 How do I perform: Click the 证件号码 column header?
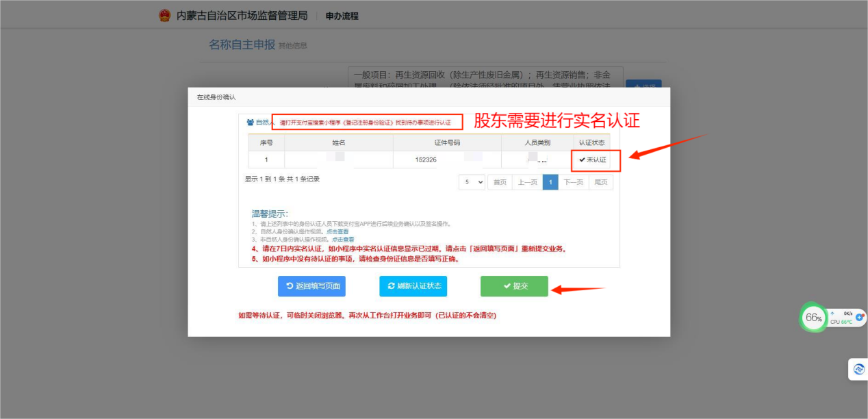(x=447, y=142)
